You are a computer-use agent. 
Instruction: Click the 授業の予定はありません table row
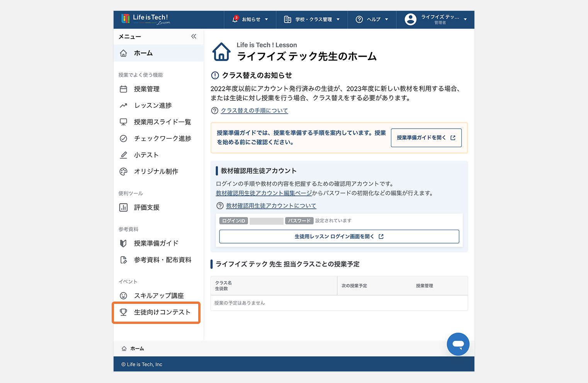tap(339, 303)
